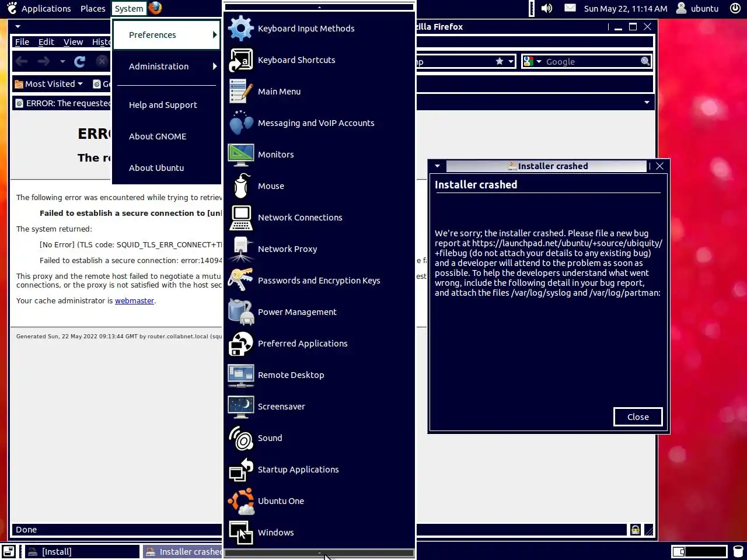Open the Sound preferences icon
This screenshot has height=560, width=747.
point(241,438)
